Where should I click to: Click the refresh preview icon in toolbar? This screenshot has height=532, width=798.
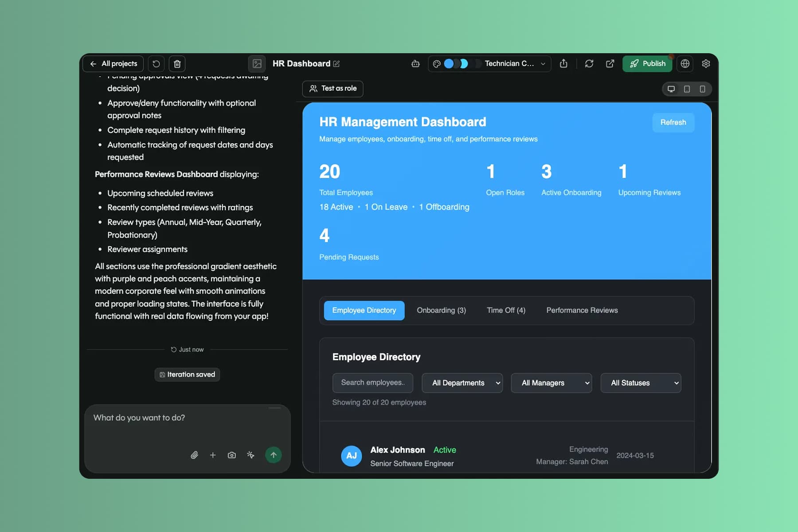coord(589,64)
